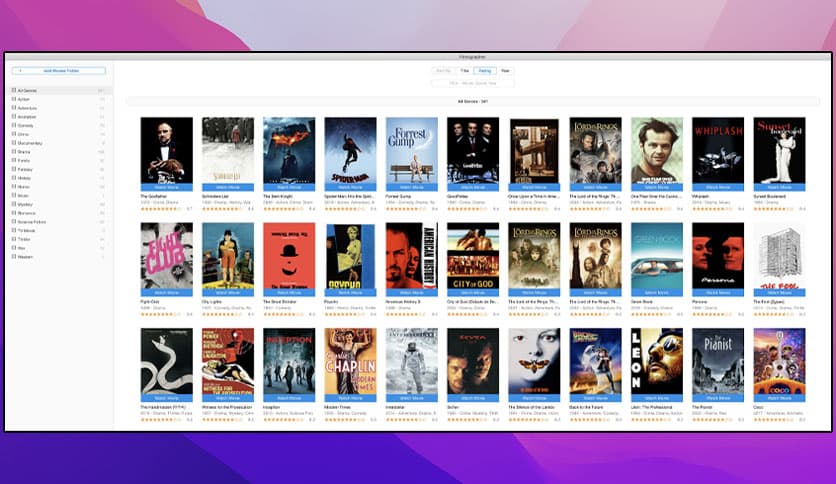The image size is (836, 484).
Task: Click Watch Movie under The Godfather
Action: click(x=166, y=188)
